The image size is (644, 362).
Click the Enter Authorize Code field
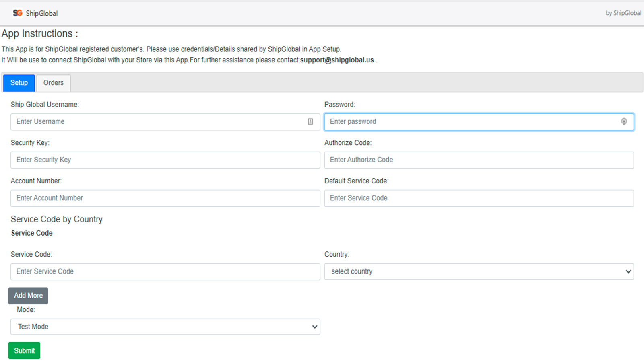coord(479,160)
